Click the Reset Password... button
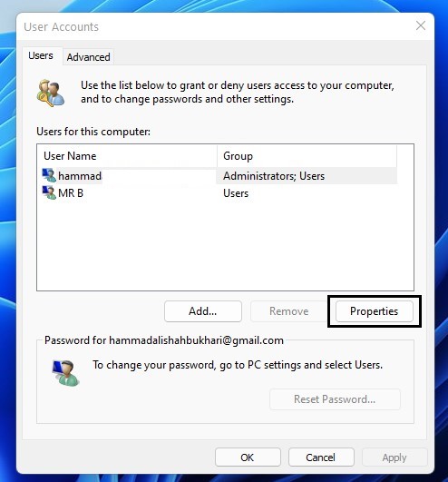 (335, 399)
